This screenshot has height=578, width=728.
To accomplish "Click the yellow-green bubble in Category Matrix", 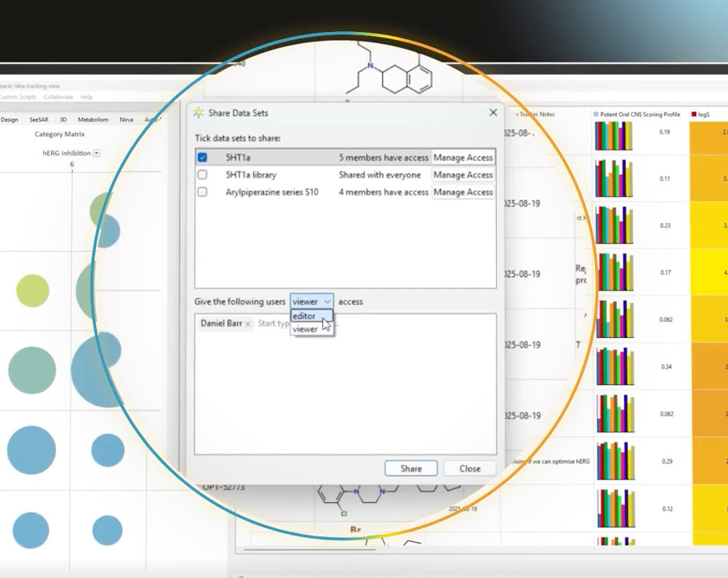I will (33, 291).
